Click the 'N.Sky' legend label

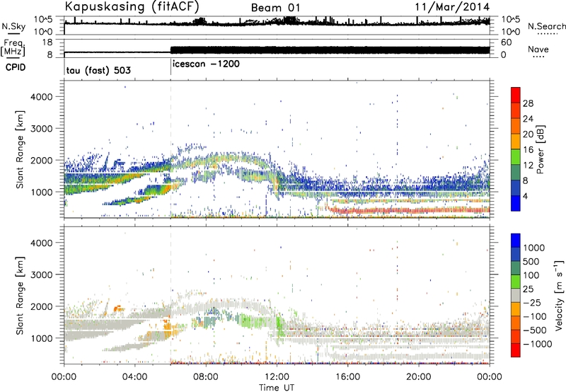point(13,26)
